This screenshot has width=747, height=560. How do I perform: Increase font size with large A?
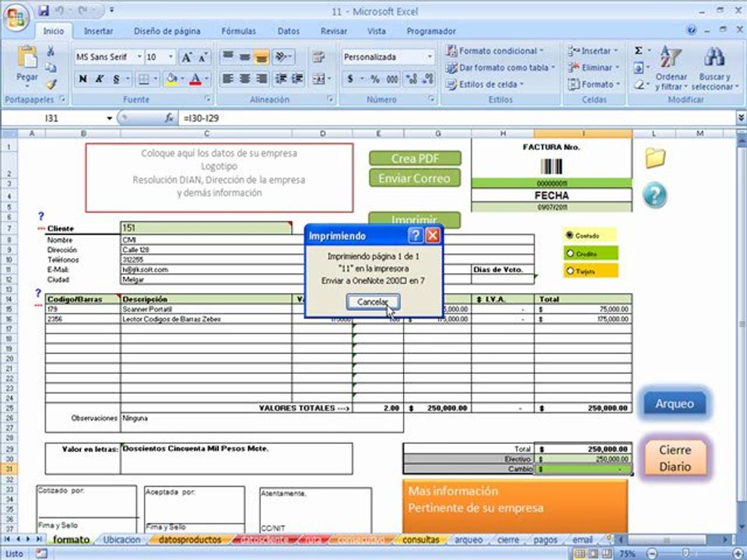pos(186,58)
